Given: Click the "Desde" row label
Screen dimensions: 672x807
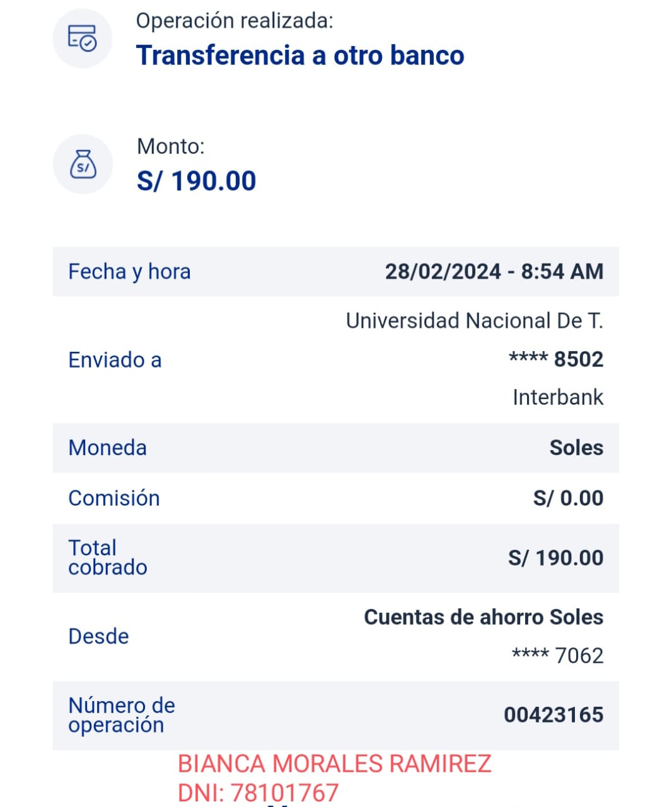Looking at the screenshot, I should coord(98,636).
